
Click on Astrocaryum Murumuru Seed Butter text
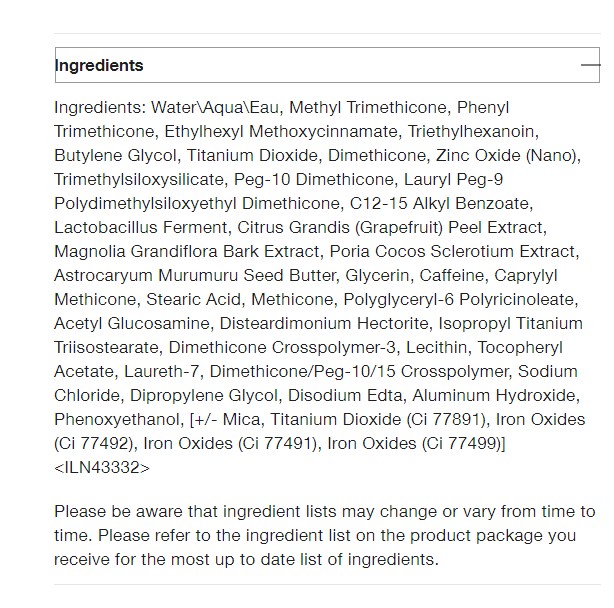(x=195, y=275)
